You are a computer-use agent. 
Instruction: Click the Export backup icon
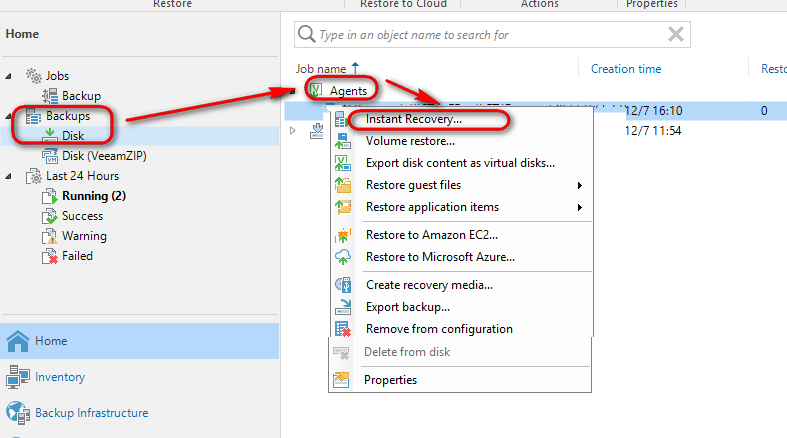343,308
